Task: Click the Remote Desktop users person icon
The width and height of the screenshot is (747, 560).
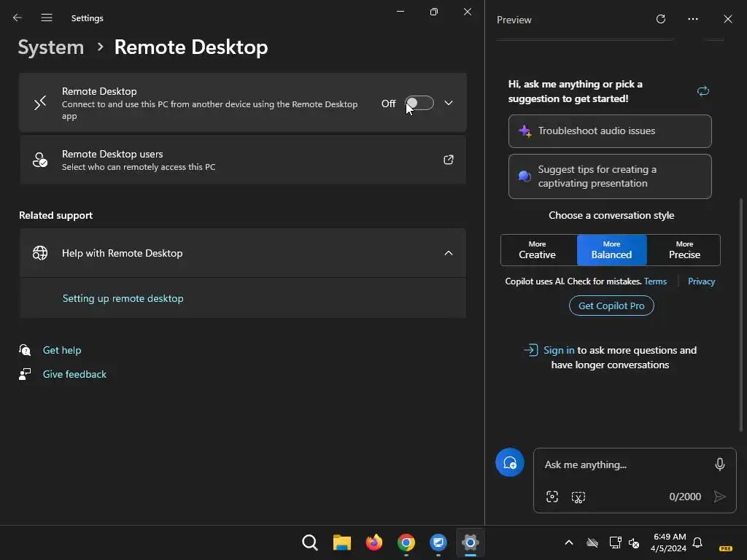Action: pyautogui.click(x=40, y=160)
